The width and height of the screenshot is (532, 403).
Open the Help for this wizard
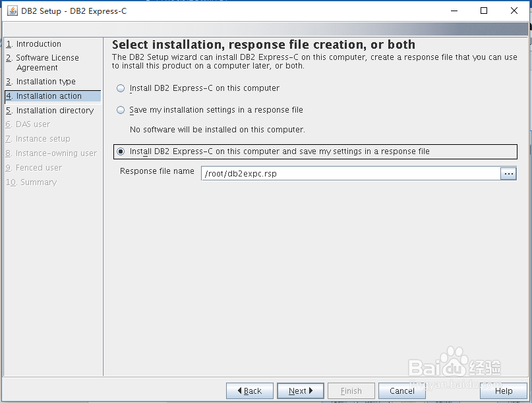[504, 390]
